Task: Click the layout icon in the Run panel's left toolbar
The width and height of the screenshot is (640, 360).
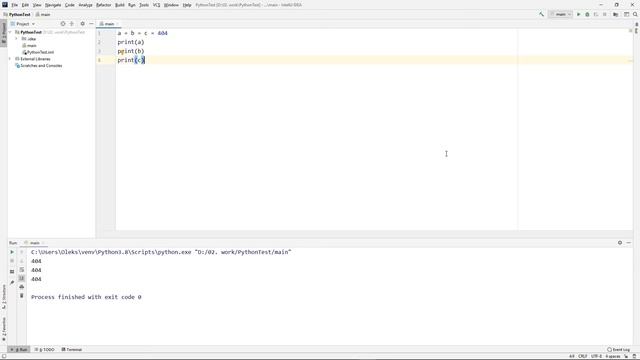Action: (12, 271)
